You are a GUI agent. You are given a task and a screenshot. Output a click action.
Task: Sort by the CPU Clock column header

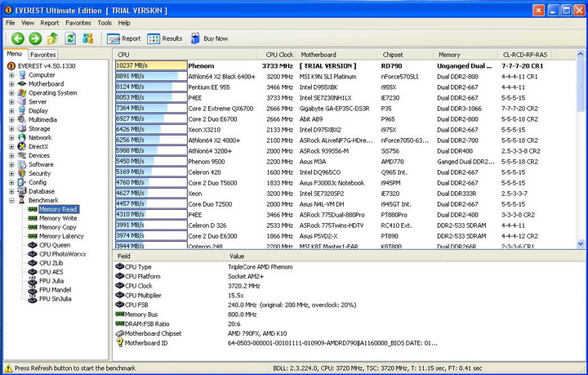click(x=278, y=55)
